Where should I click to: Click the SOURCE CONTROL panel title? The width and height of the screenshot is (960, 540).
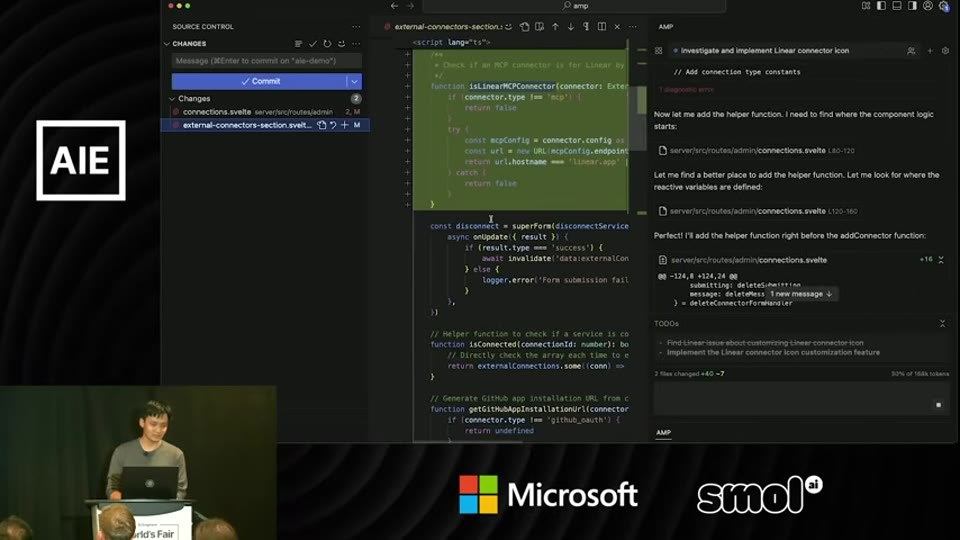tap(203, 27)
